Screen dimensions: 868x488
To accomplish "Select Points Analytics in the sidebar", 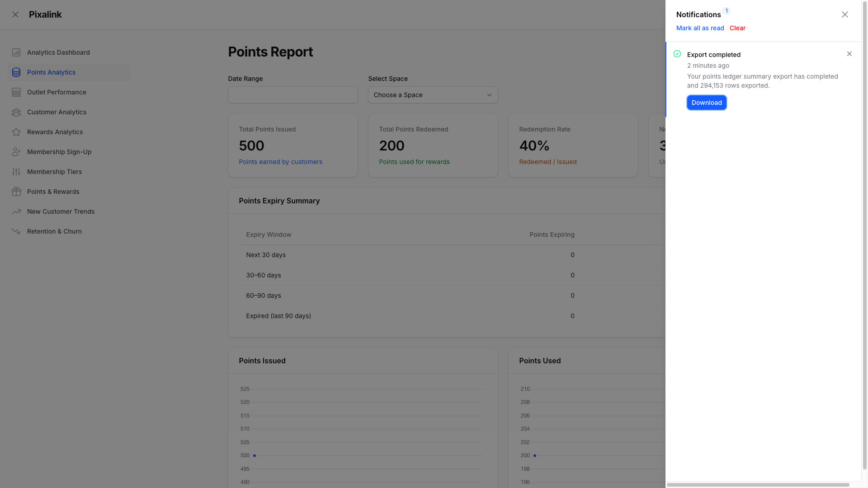I will (69, 72).
